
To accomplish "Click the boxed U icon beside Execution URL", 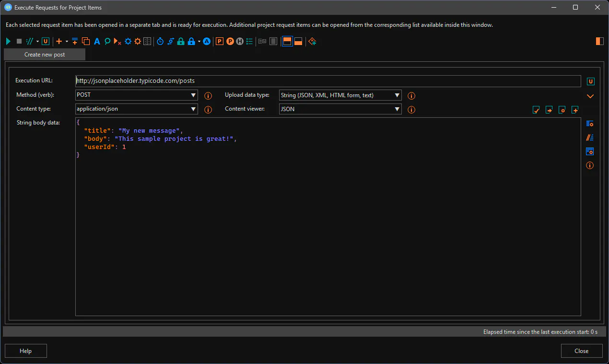I will [x=591, y=81].
